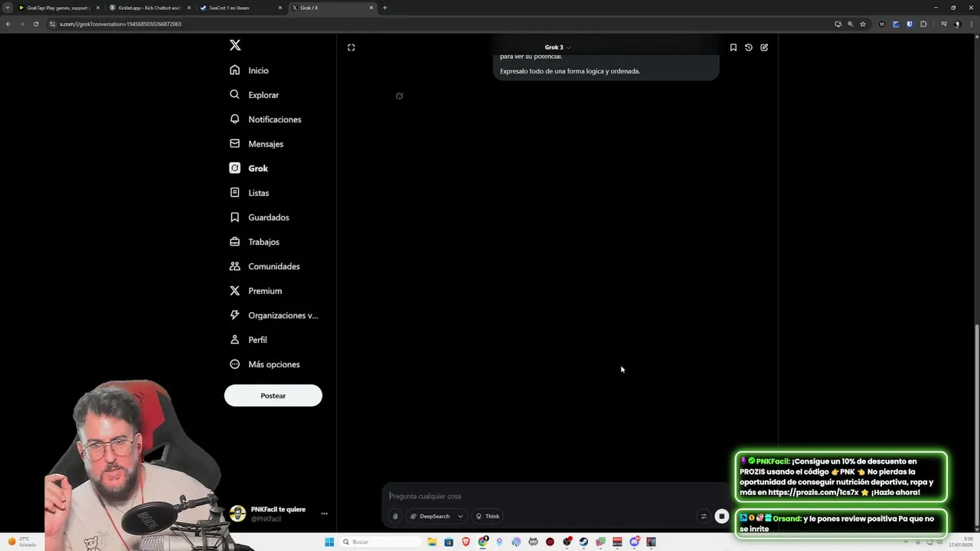Open Más opciones menu
The image size is (980, 551).
coord(264,364)
